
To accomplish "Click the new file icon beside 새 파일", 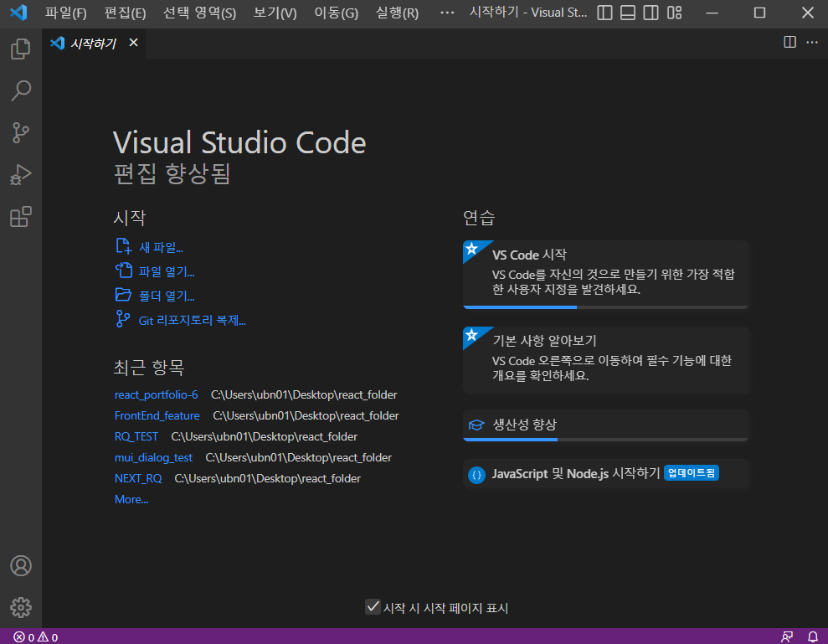I will pos(123,246).
